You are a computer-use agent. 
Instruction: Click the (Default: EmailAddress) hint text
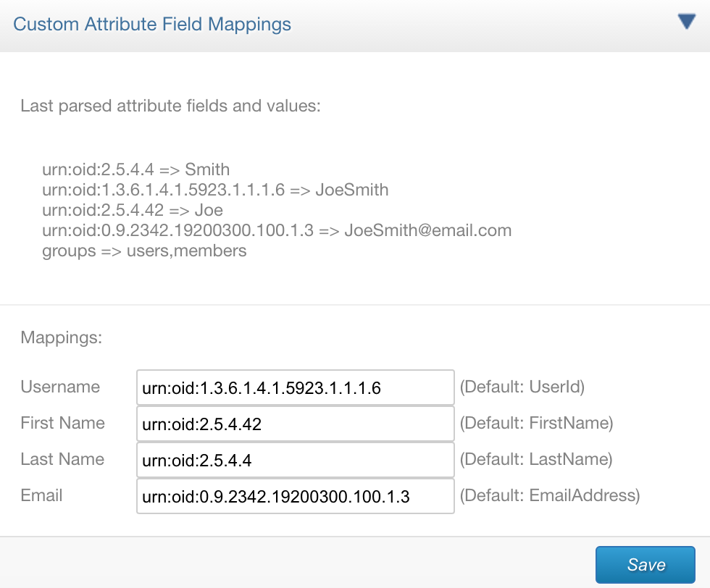[x=550, y=495]
